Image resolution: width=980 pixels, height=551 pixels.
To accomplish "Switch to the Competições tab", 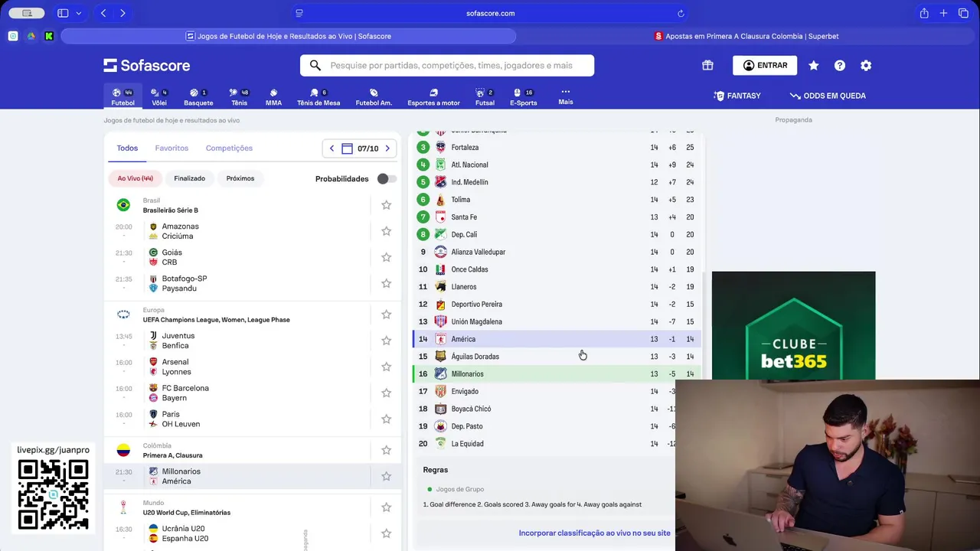I will click(229, 148).
